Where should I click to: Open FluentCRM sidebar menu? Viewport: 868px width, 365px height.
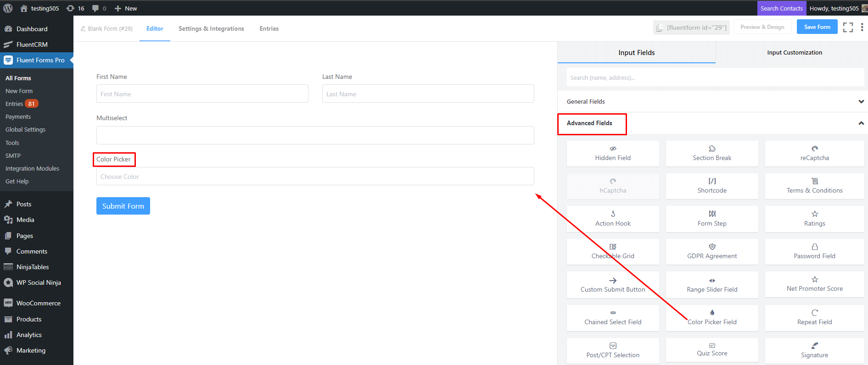(x=37, y=44)
